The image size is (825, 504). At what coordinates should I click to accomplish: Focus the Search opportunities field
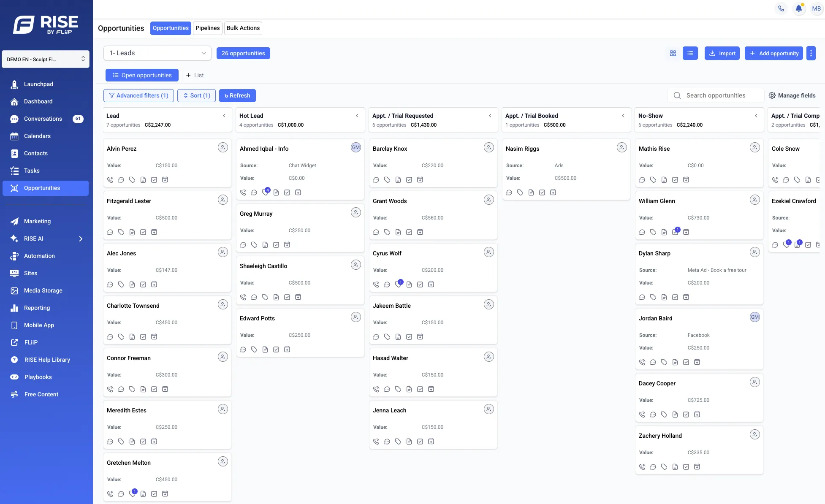point(716,95)
